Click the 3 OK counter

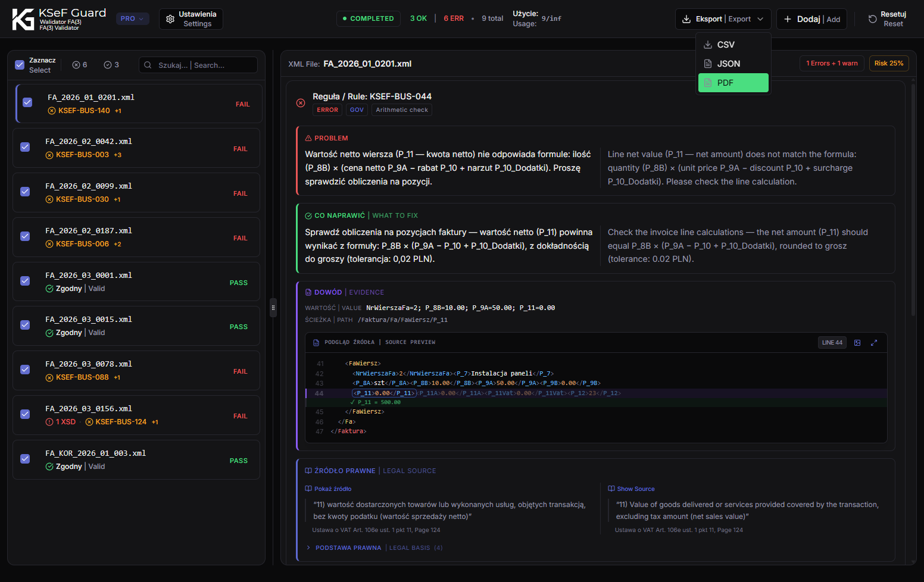pos(419,19)
